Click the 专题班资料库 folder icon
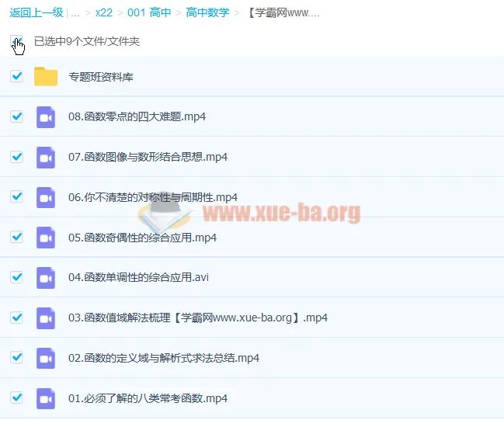Viewport: 504px width, 427px height. pyautogui.click(x=46, y=77)
